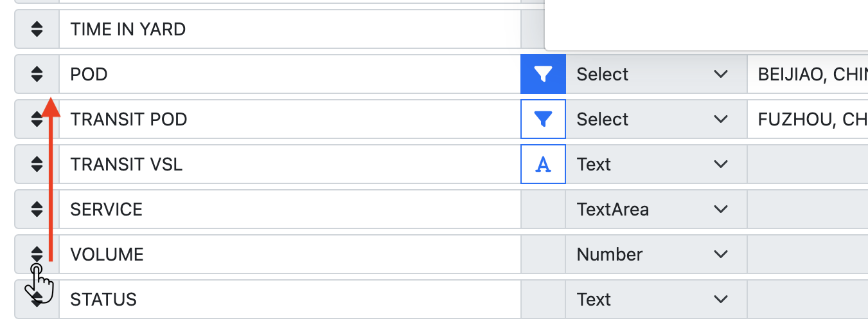This screenshot has height=332, width=868.
Task: Focus the VOLUME field name input
Action: 289,255
